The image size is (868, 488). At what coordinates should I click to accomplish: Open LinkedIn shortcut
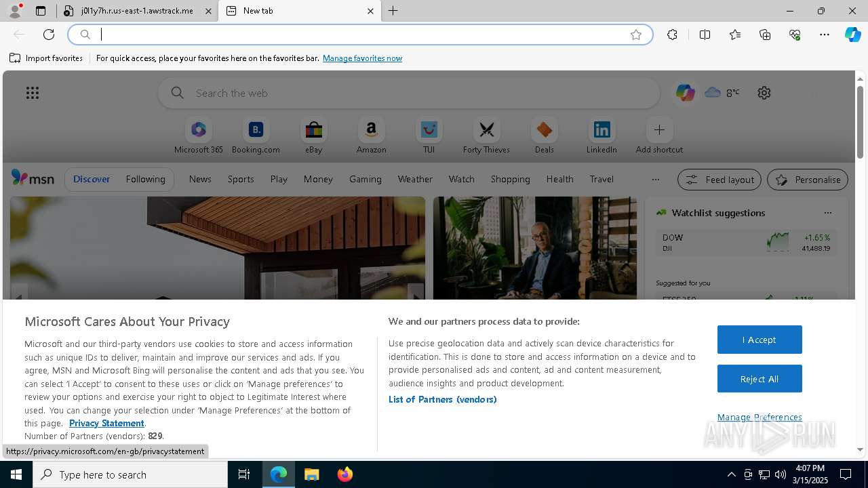601,136
